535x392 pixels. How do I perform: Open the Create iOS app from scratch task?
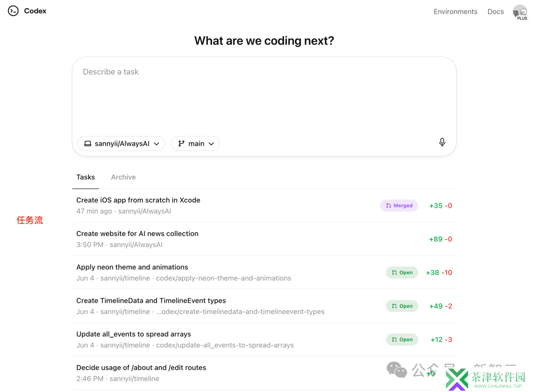click(138, 200)
